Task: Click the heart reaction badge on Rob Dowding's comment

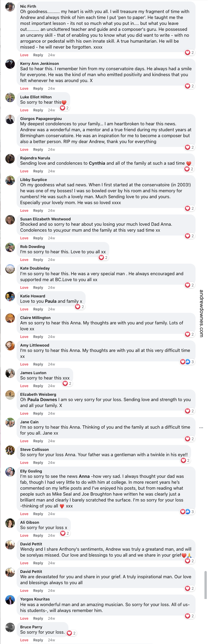Action: [103, 257]
